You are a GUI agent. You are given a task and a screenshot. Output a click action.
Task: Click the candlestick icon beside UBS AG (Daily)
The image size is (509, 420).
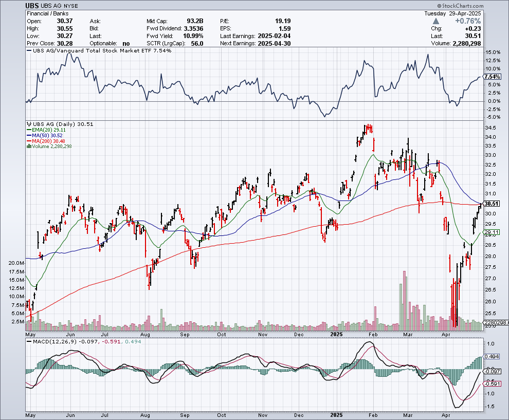click(29, 124)
